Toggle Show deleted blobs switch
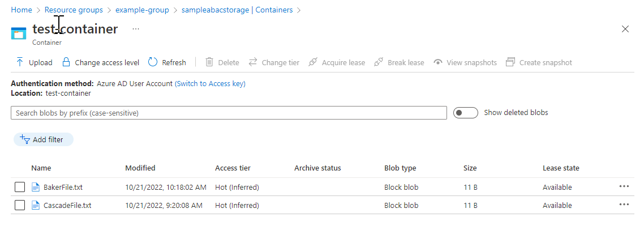Screen dimensions: 644x234 tap(466, 113)
